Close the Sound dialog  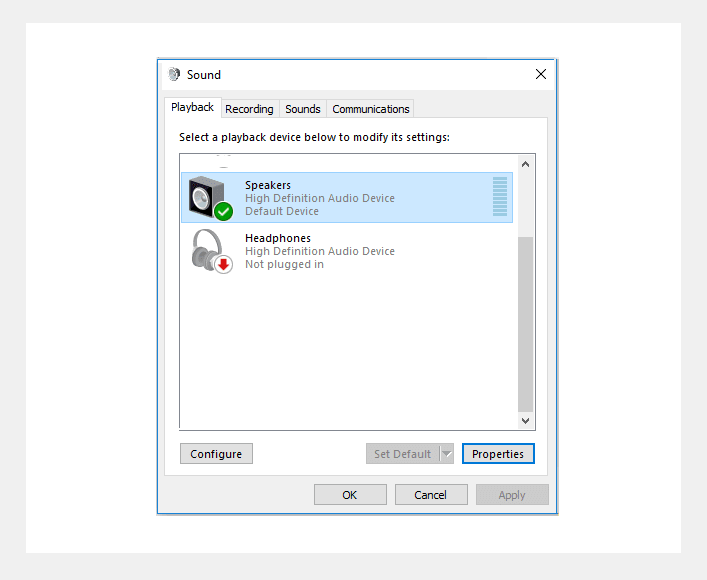click(x=541, y=74)
